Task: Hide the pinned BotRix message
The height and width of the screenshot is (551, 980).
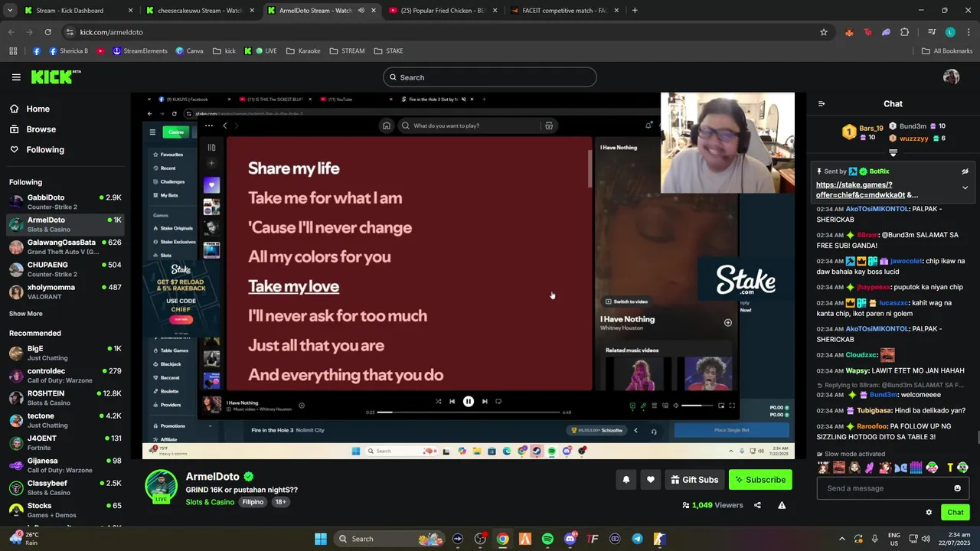Action: (x=965, y=171)
